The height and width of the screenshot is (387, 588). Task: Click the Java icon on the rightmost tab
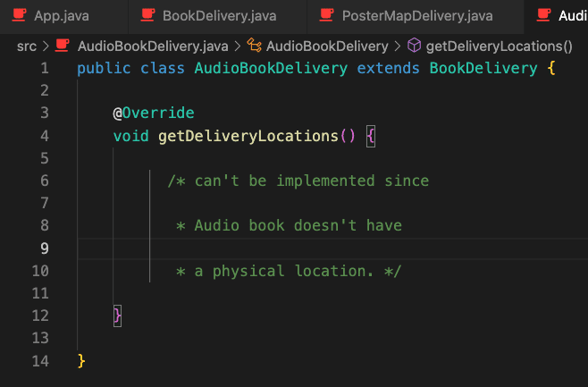click(x=543, y=16)
